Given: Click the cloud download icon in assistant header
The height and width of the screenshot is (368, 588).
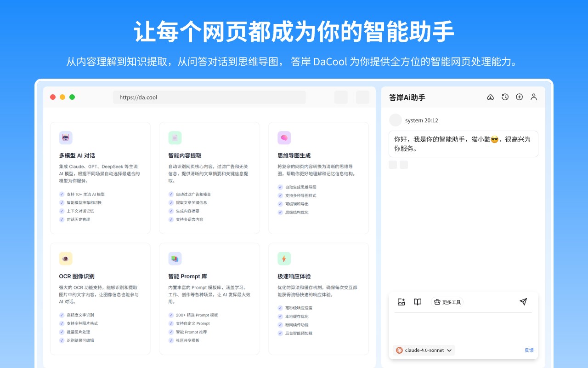Looking at the screenshot, I should tap(491, 97).
